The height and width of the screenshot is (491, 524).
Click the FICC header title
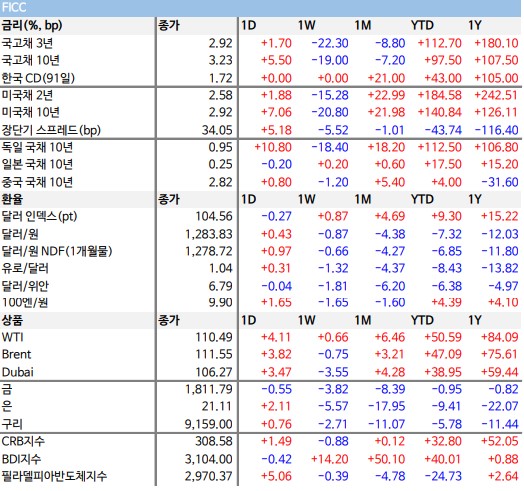click(x=14, y=7)
